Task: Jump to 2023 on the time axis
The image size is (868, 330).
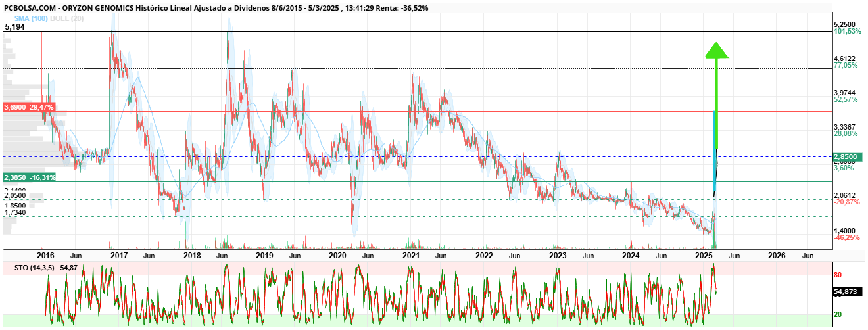Action: click(558, 255)
